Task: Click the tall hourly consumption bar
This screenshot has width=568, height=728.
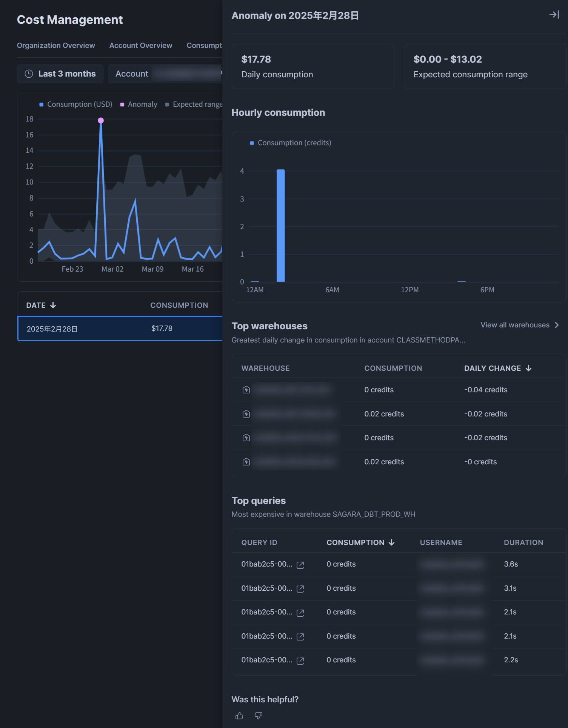Action: pyautogui.click(x=281, y=226)
